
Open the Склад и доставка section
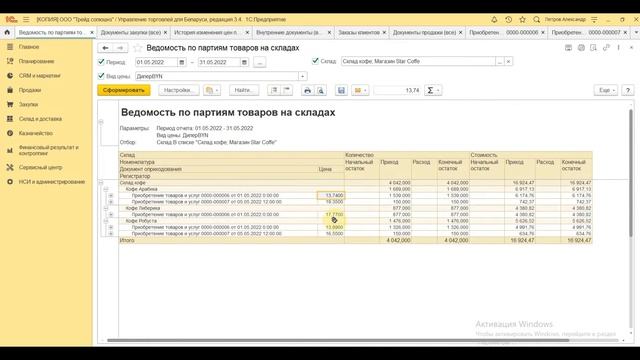coord(40,119)
